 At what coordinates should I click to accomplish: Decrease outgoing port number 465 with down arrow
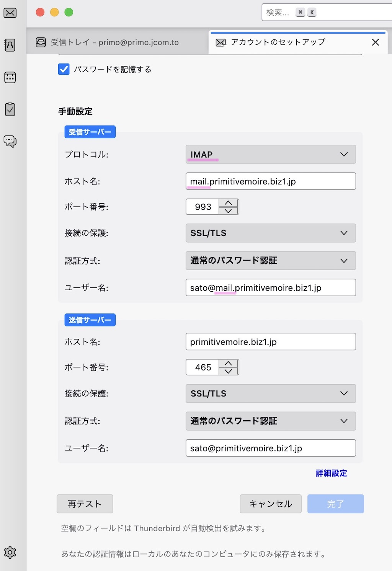pos(229,371)
